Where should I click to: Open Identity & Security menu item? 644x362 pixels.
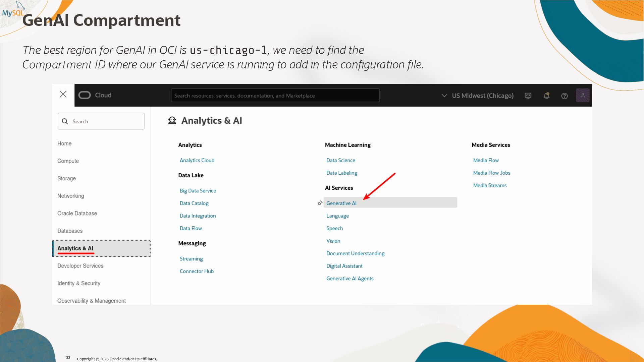(x=79, y=283)
